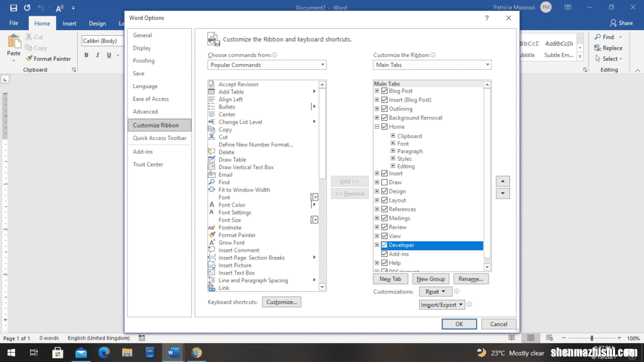Click OK to apply options

pyautogui.click(x=459, y=324)
